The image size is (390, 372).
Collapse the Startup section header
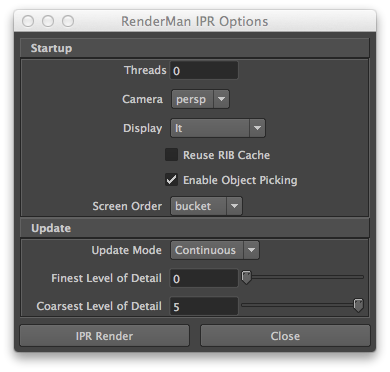coord(195,48)
